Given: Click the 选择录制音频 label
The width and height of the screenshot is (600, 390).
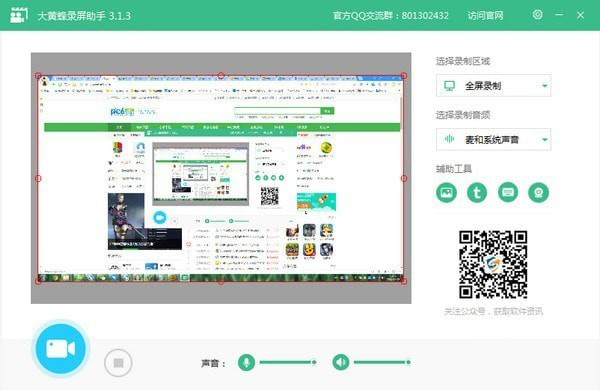Looking at the screenshot, I should [x=463, y=115].
